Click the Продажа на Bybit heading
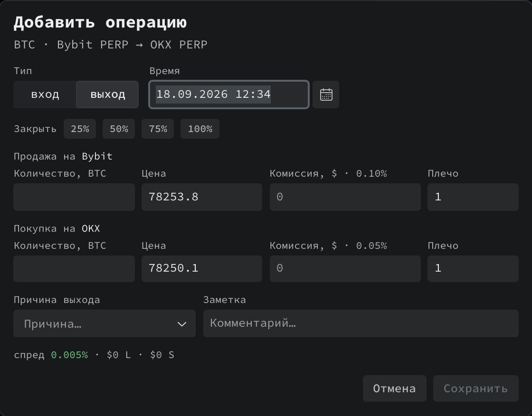532x416 pixels. click(63, 156)
